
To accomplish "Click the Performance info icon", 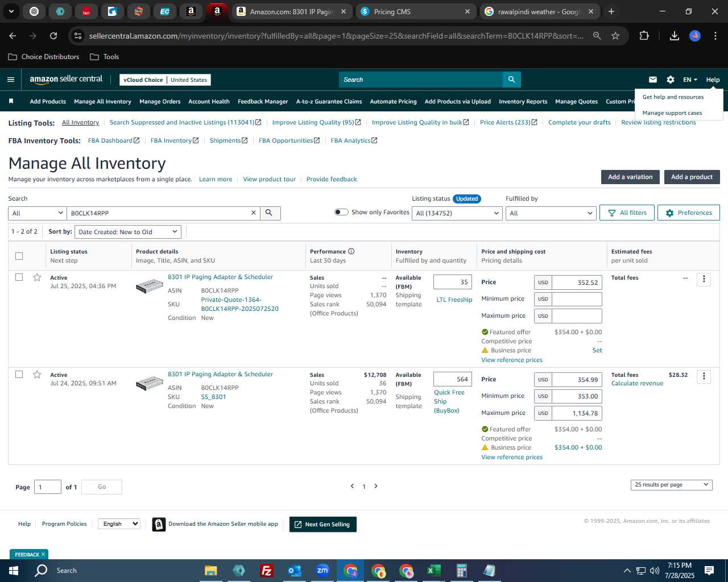I will tap(351, 251).
